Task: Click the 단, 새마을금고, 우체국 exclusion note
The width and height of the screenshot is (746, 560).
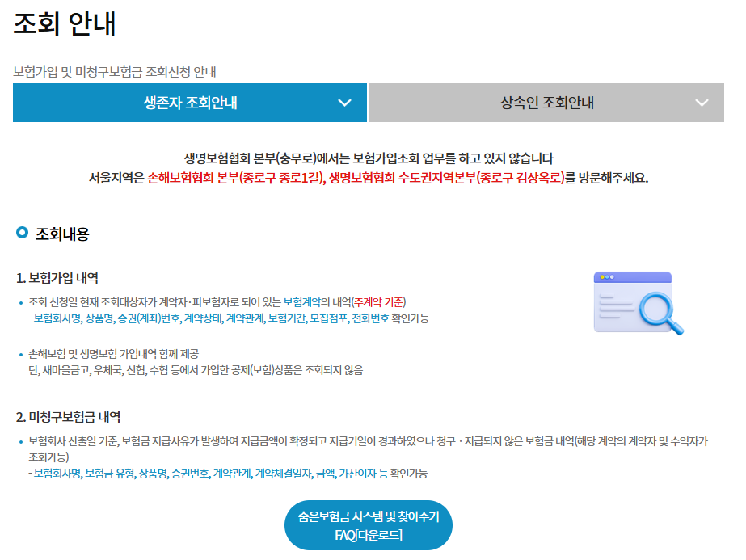Action: point(195,370)
